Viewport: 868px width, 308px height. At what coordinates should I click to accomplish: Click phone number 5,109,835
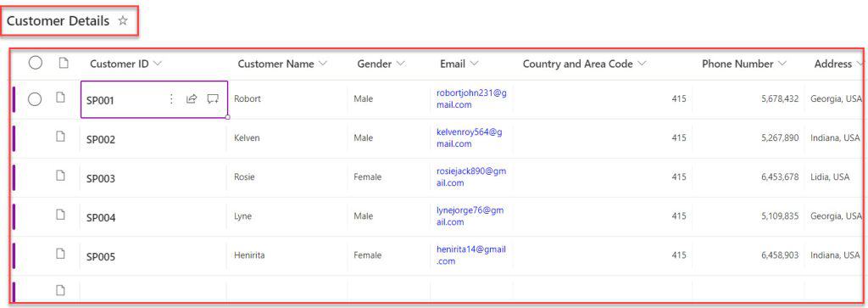pyautogui.click(x=780, y=216)
